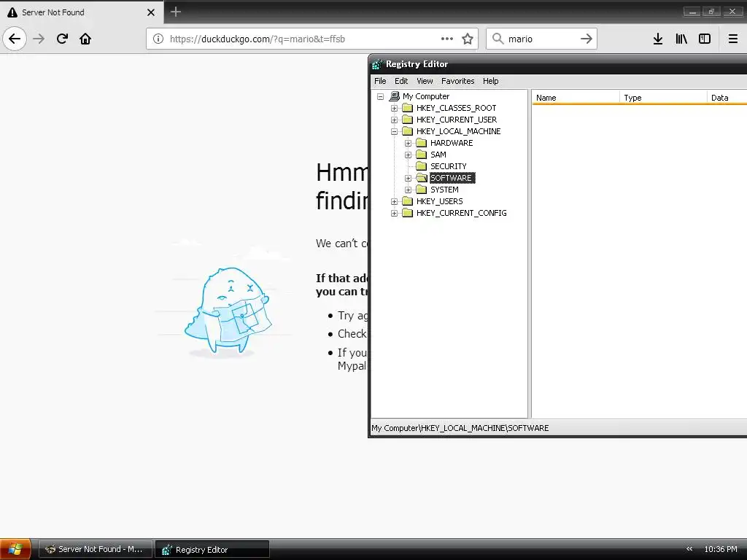
Task: Click the duckduckgo address bar URL
Action: click(x=258, y=39)
